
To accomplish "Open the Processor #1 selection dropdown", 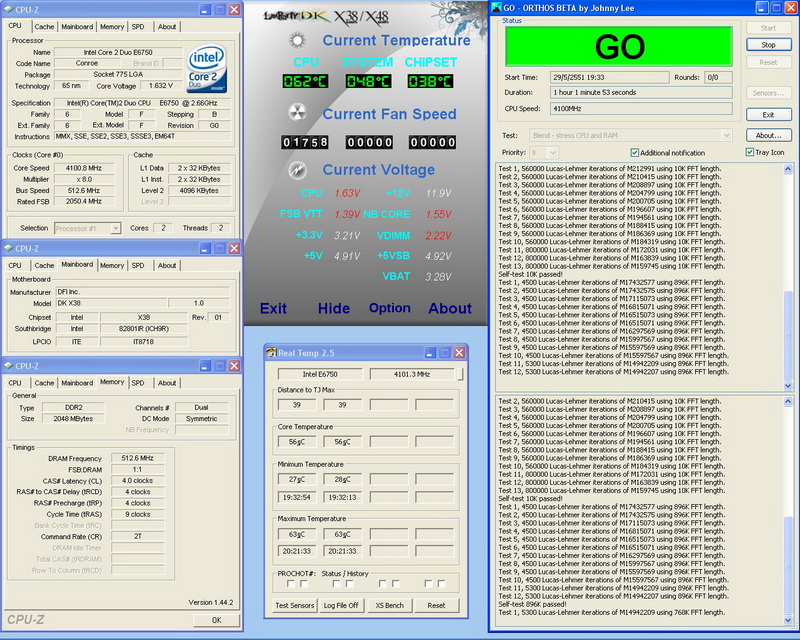I will pyautogui.click(x=87, y=228).
